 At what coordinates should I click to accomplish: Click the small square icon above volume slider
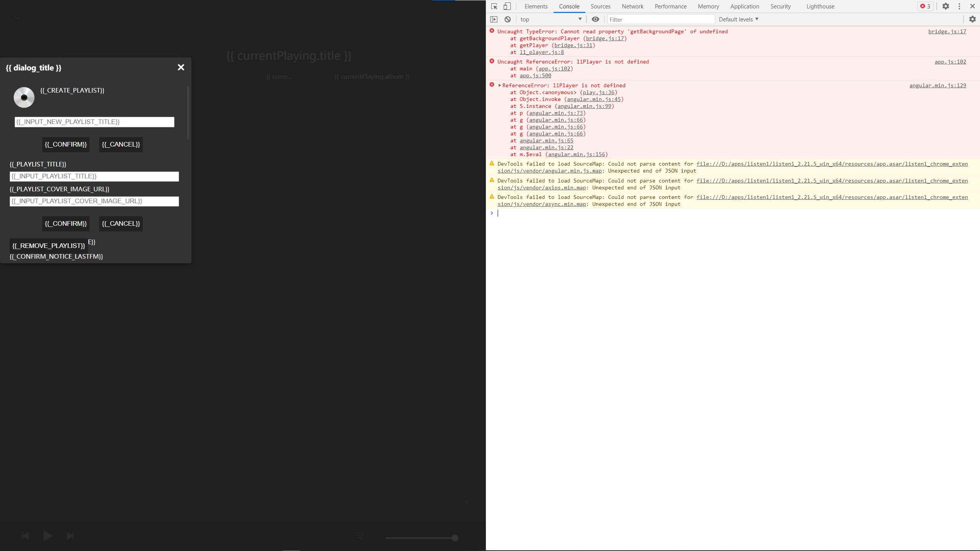pos(465,502)
